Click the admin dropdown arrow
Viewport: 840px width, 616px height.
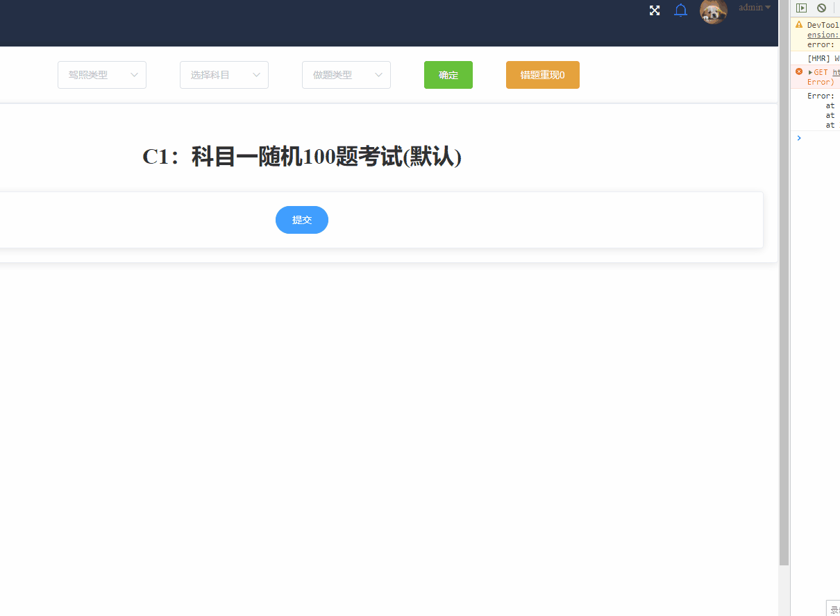pos(767,7)
